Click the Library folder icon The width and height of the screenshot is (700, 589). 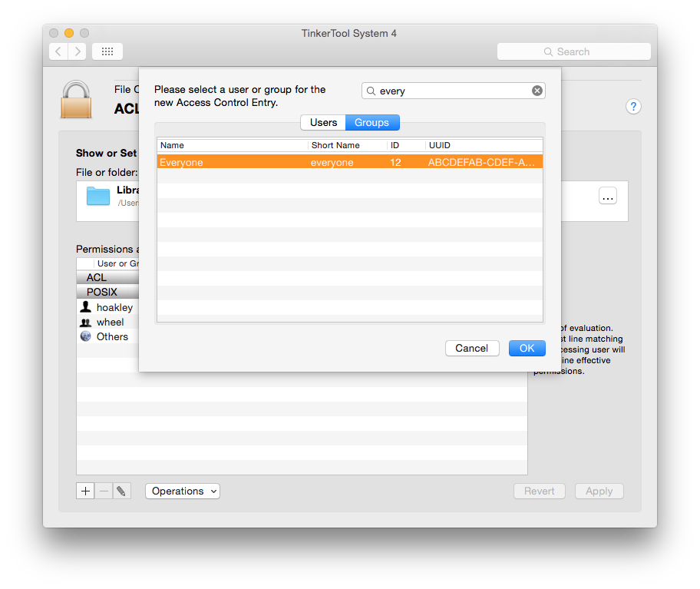click(x=98, y=196)
